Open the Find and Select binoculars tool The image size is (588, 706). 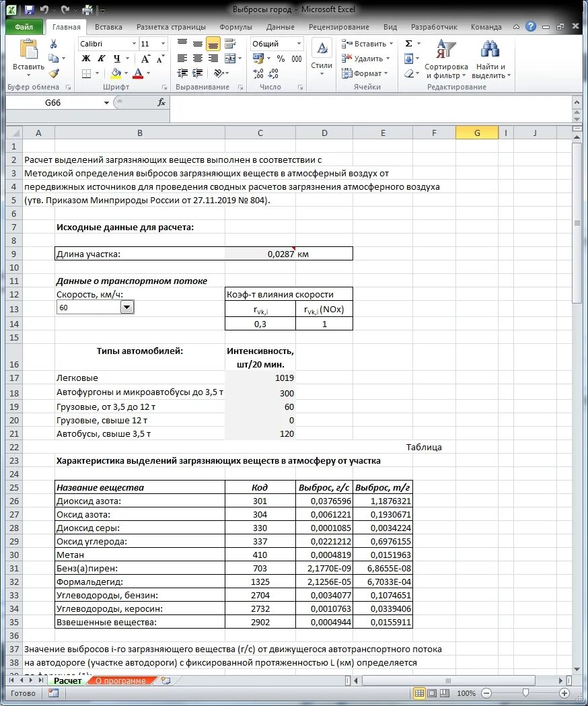[x=489, y=48]
